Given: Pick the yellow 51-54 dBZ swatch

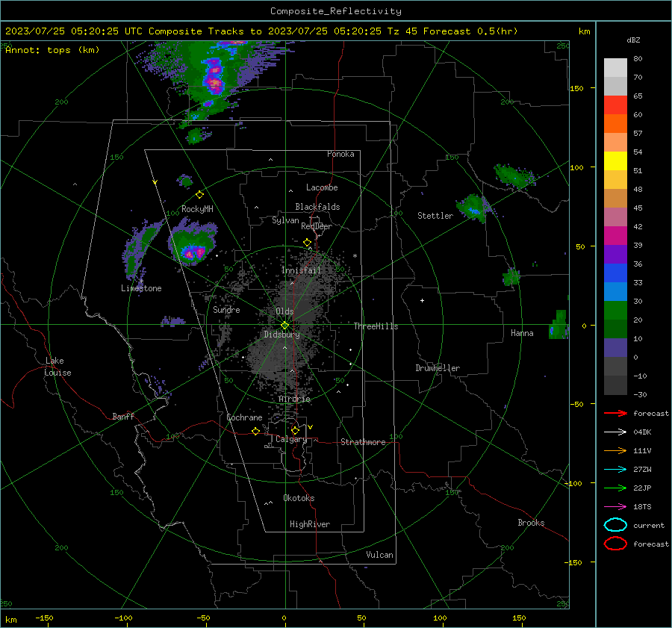Looking at the screenshot, I should click(x=615, y=161).
